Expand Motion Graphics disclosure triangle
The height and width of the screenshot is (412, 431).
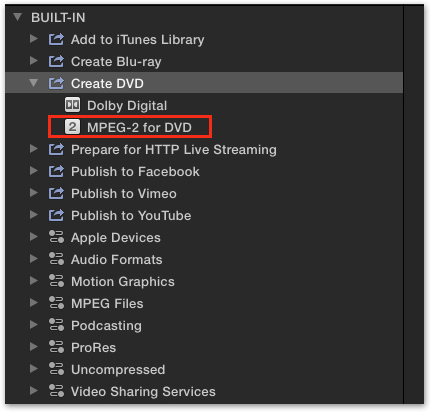[x=34, y=281]
